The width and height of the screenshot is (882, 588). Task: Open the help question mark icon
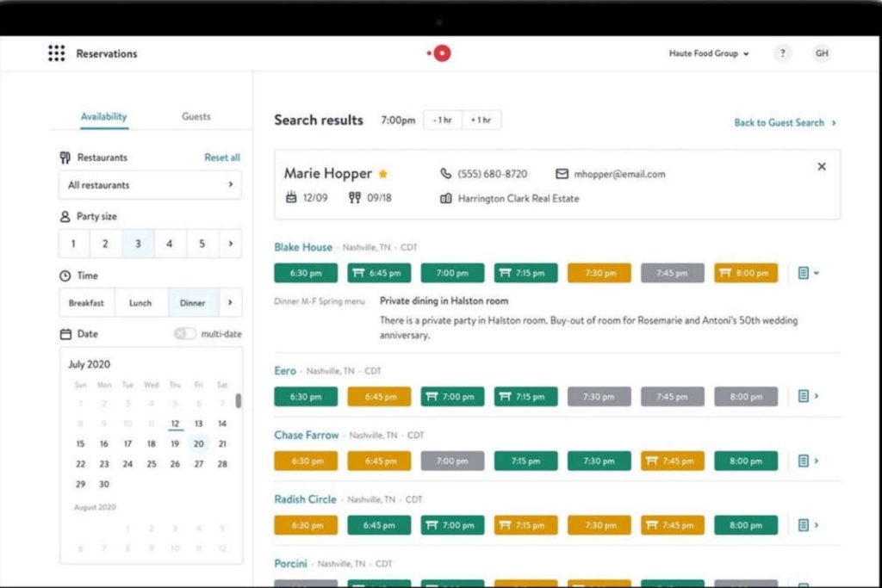click(782, 53)
